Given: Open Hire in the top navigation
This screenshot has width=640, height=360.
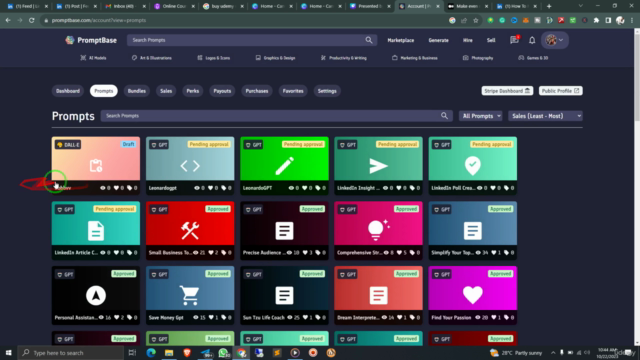Looking at the screenshot, I should (468, 40).
